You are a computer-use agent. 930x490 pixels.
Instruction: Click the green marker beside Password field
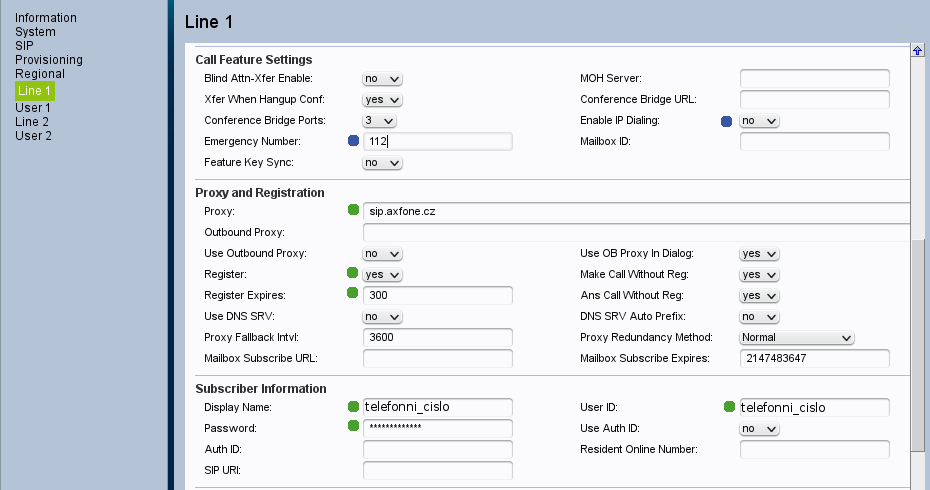click(353, 427)
